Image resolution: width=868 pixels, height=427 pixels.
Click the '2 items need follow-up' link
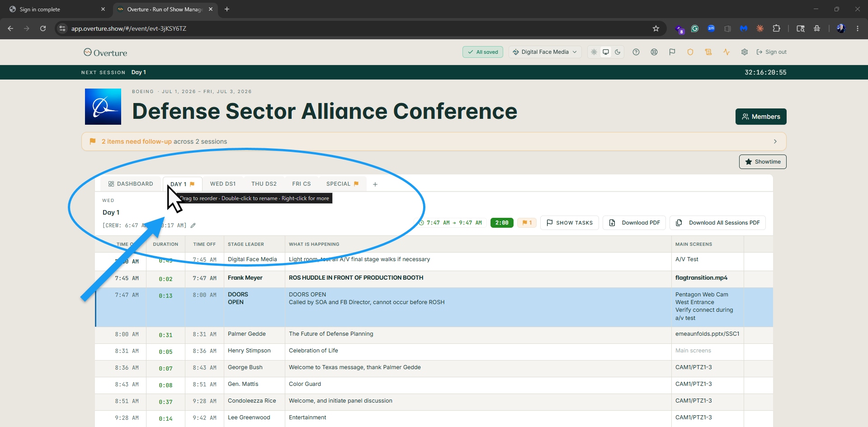pos(137,141)
